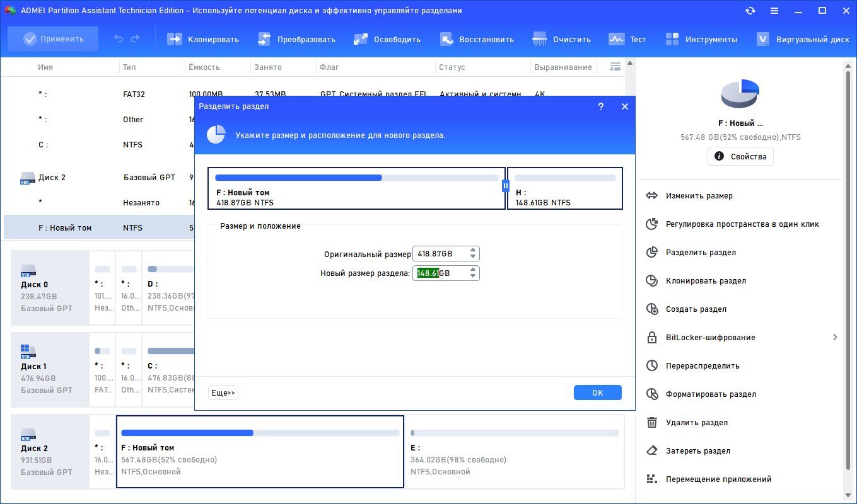Image resolution: width=857 pixels, height=504 pixels.
Task: Expand the BitLocker-шифрование submenu arrow
Action: [x=835, y=337]
